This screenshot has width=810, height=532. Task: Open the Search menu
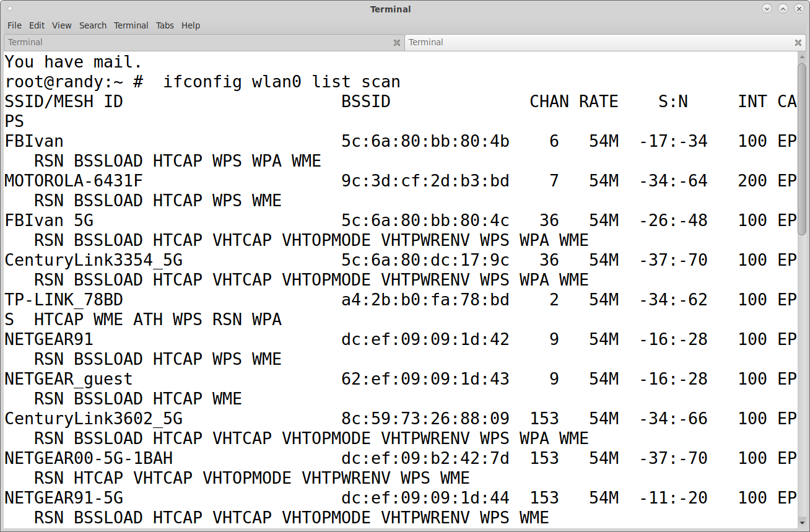pyautogui.click(x=93, y=25)
